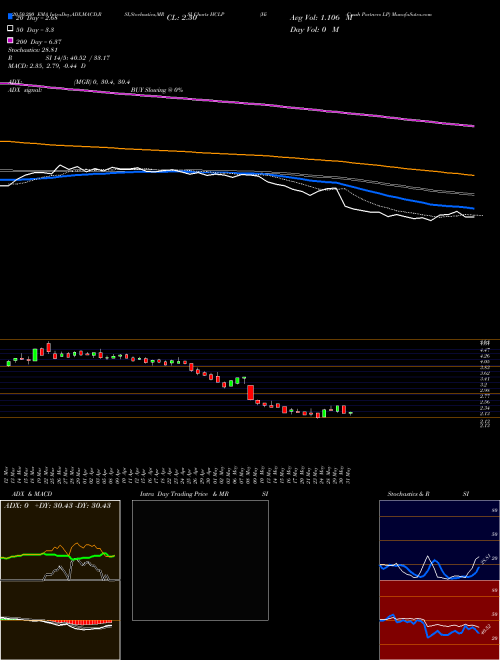The width and height of the screenshot is (500, 660).
Task: Click the 'Avg Vol: 1.106 M' text
Action: (x=321, y=18)
